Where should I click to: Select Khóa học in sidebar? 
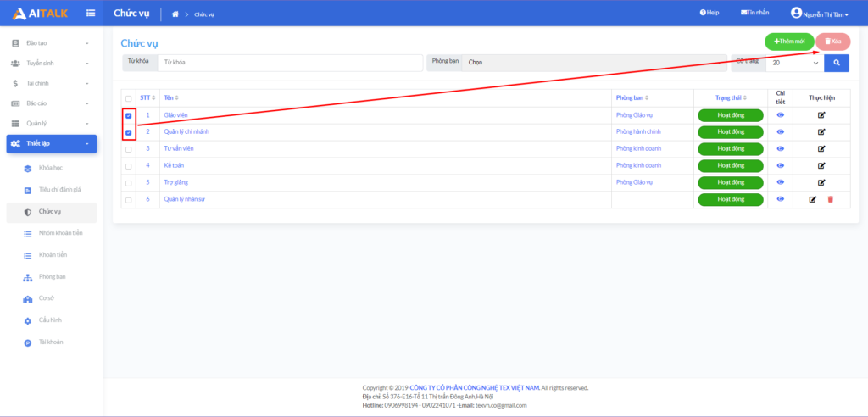tap(51, 168)
